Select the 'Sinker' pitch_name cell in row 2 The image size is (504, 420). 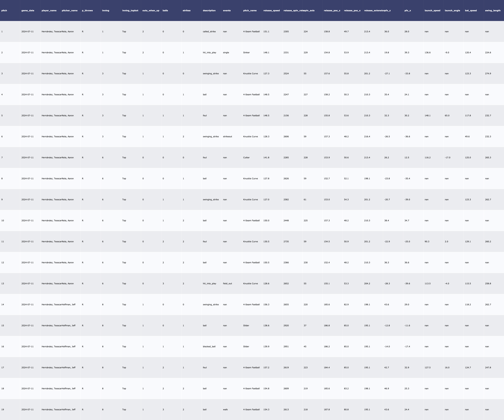(x=246, y=53)
